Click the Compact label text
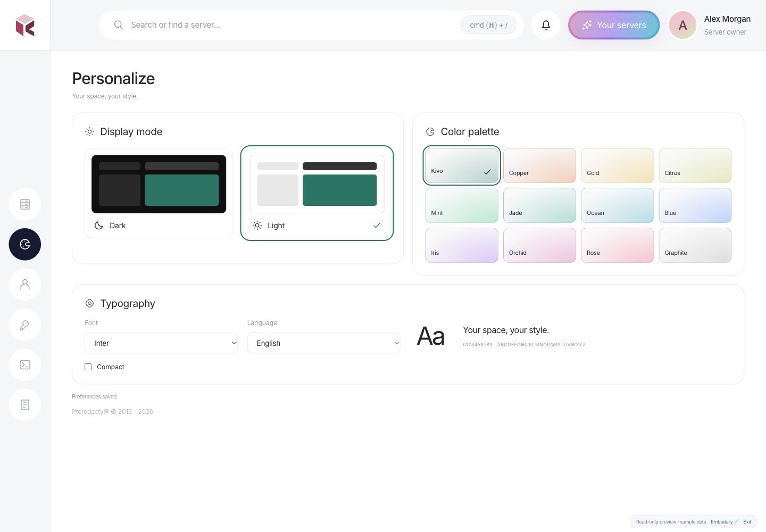 pyautogui.click(x=111, y=367)
